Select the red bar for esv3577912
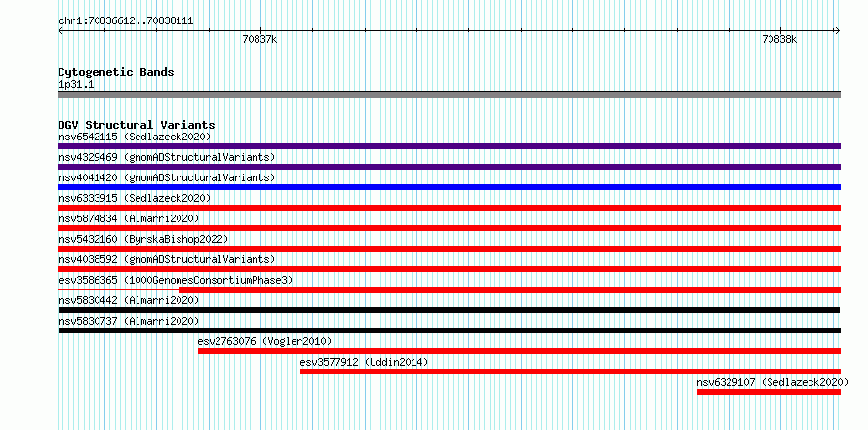The width and height of the screenshot is (868, 430). (x=571, y=371)
